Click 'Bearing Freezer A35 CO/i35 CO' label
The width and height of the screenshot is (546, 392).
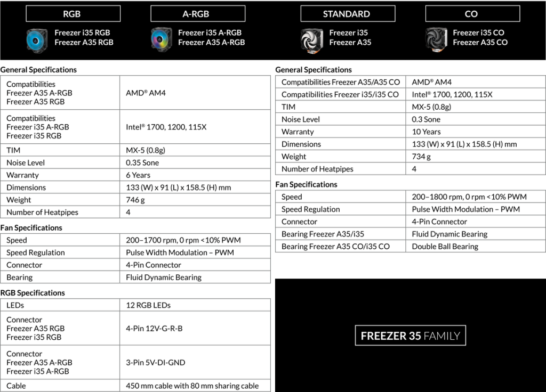pyautogui.click(x=336, y=247)
